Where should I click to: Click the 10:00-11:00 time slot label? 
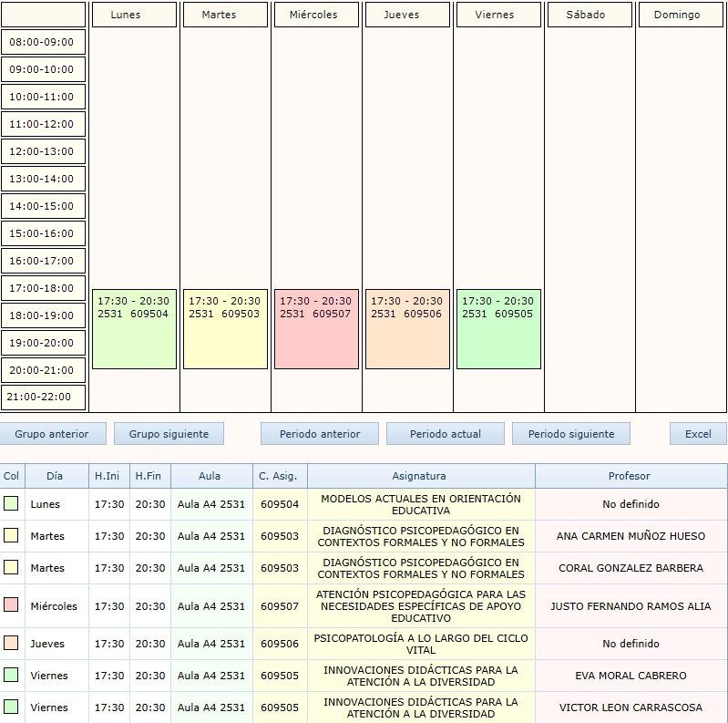[x=43, y=97]
